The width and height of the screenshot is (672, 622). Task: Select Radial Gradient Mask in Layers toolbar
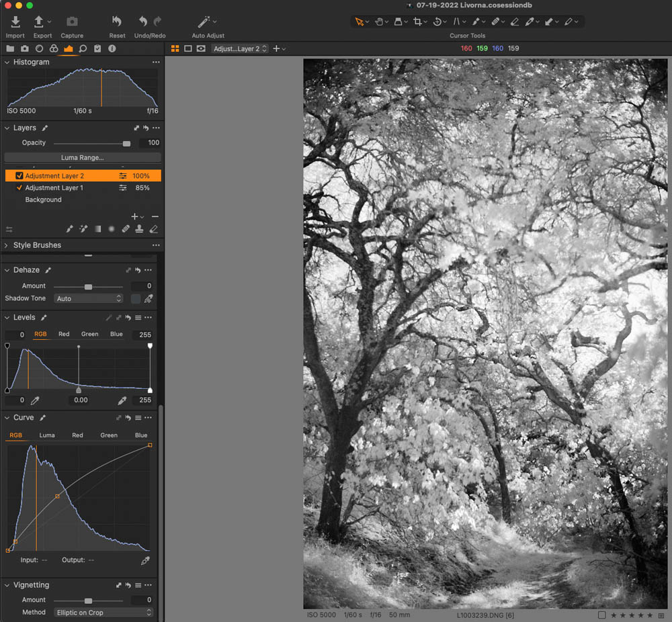(x=112, y=229)
